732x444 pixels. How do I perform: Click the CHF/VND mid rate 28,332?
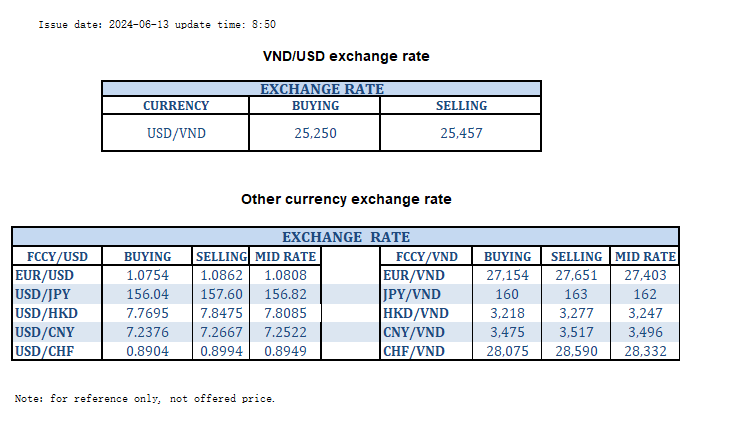(644, 351)
